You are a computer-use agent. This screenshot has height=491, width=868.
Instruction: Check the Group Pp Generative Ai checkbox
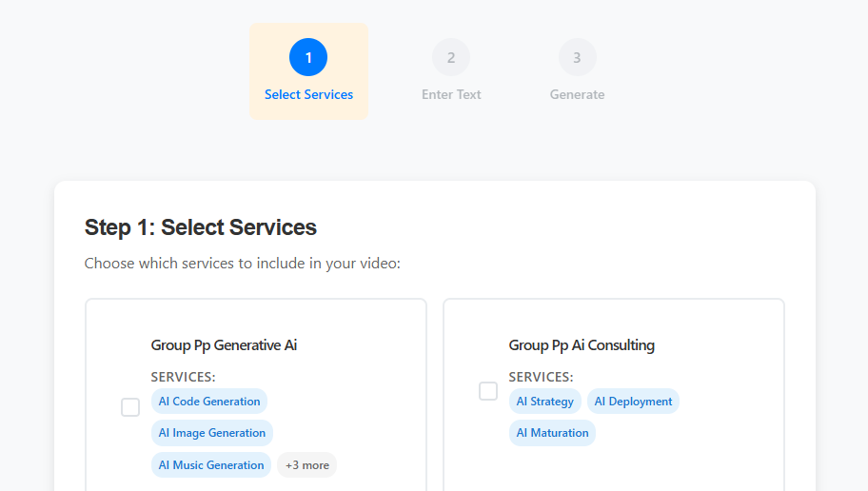click(130, 407)
